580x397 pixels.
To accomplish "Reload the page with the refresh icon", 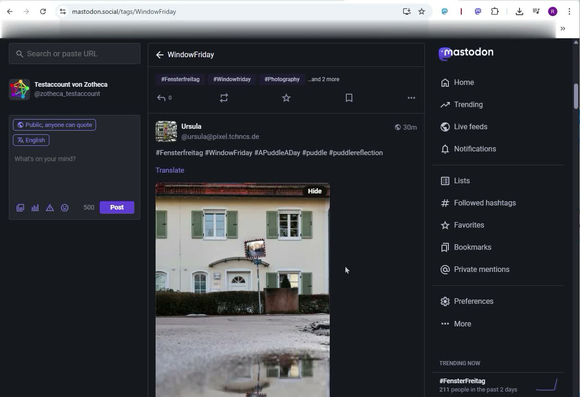I will pyautogui.click(x=43, y=11).
